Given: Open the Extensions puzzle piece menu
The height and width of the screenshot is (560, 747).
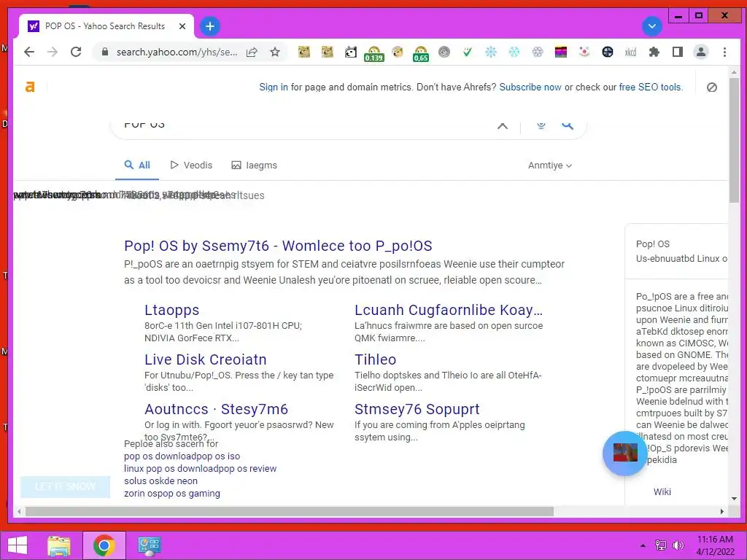Looking at the screenshot, I should (x=654, y=52).
